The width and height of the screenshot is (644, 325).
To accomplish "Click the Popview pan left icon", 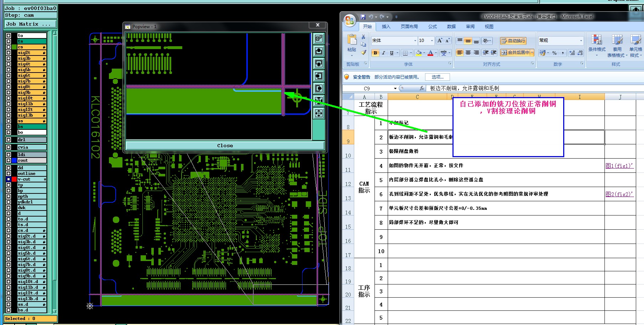I will coord(319,76).
